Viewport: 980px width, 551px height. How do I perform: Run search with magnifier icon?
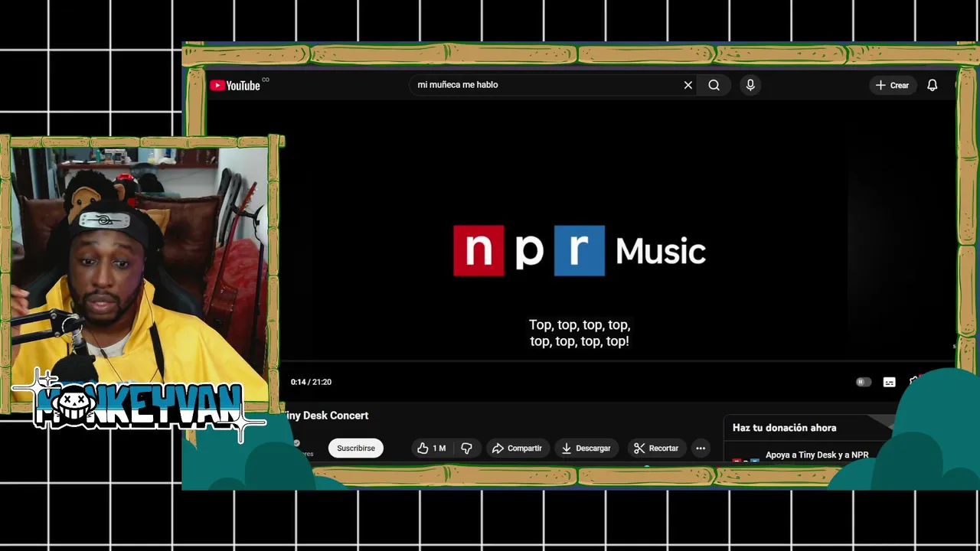point(714,85)
